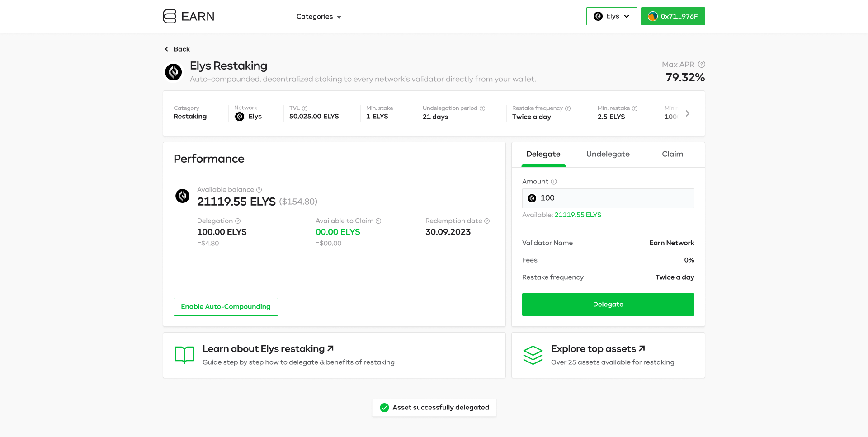Screen dimensions: 868x437
Task: Click the Elys coin icon beside balance
Action: 182,196
